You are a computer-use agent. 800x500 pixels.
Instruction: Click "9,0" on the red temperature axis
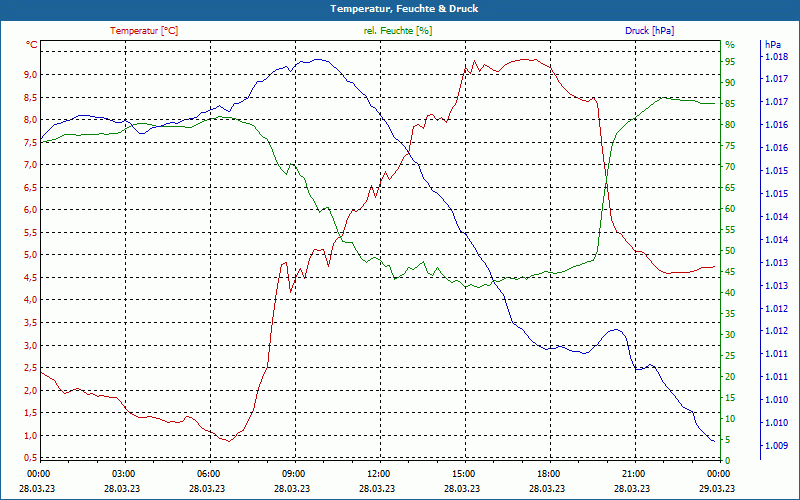click(x=31, y=74)
